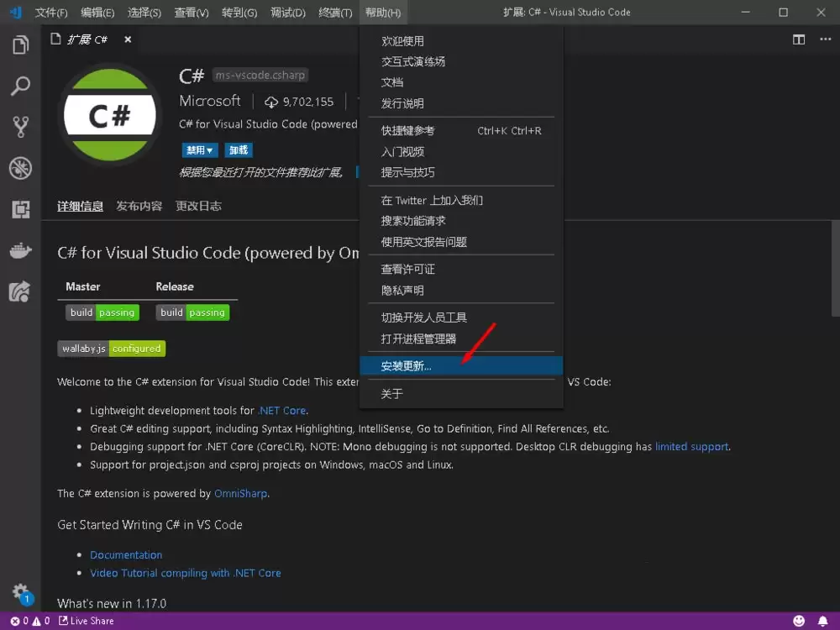The height and width of the screenshot is (630, 840).
Task: Split the editor using the layout icon
Action: pyautogui.click(x=798, y=39)
